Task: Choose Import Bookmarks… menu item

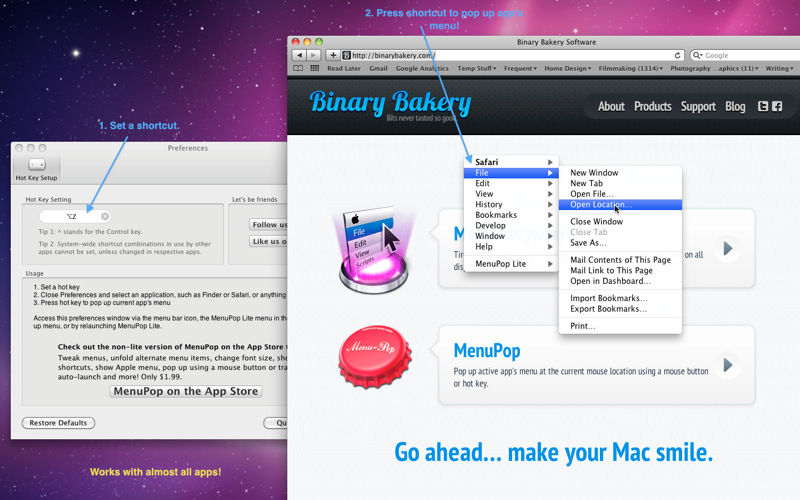Action: [x=620, y=298]
